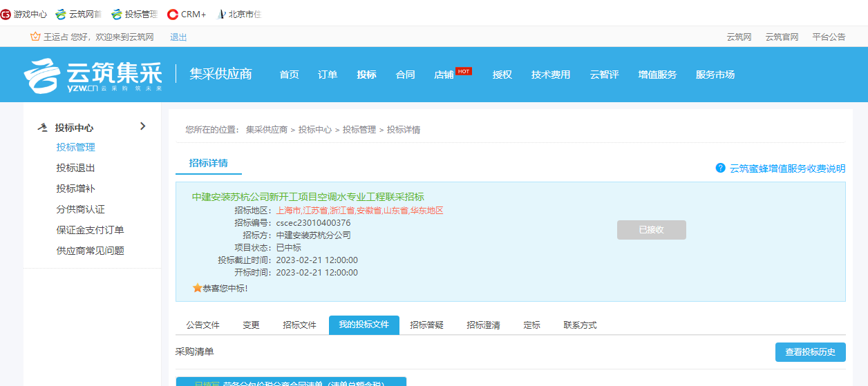Log out via the 退出 link

pos(178,37)
